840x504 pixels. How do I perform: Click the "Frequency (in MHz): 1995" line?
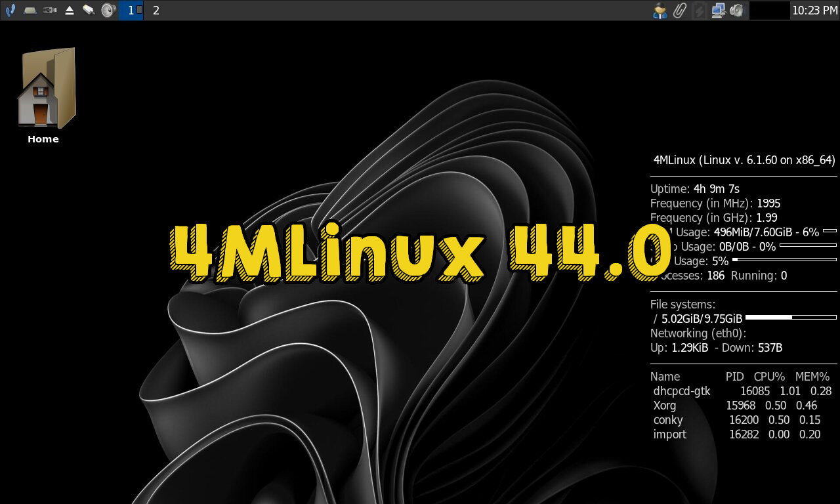point(715,203)
